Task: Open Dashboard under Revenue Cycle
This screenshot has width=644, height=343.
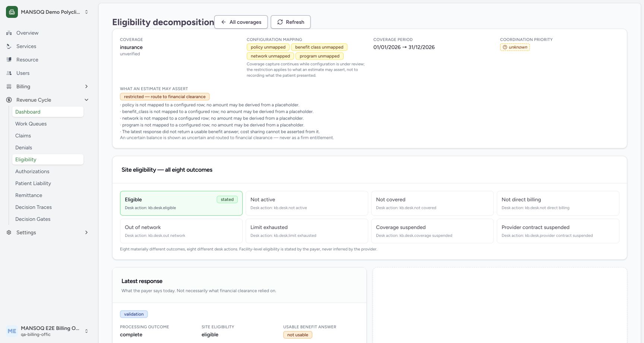Action: click(48, 112)
